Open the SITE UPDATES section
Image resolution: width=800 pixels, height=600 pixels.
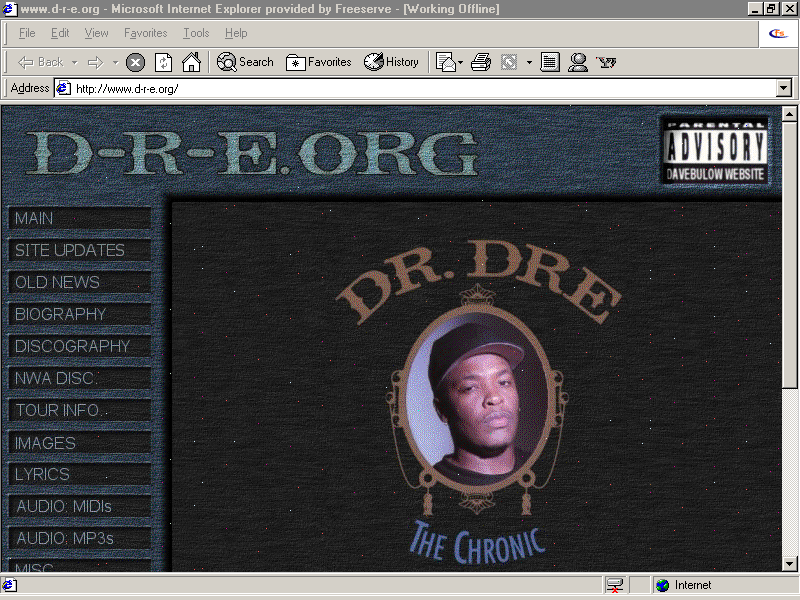coord(80,250)
